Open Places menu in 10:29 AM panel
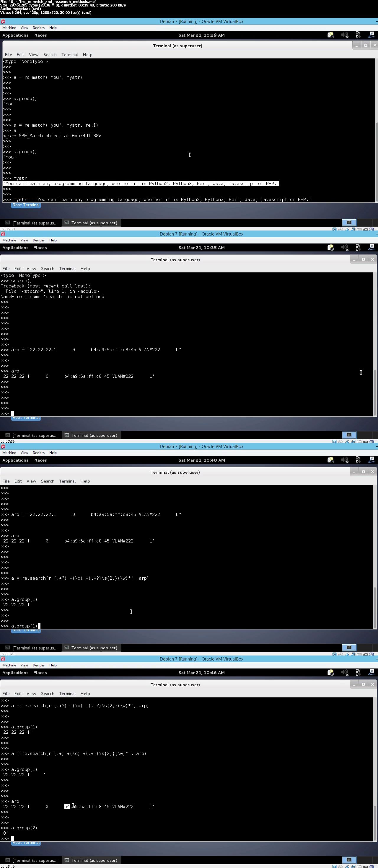The image size is (378, 868). [40, 35]
